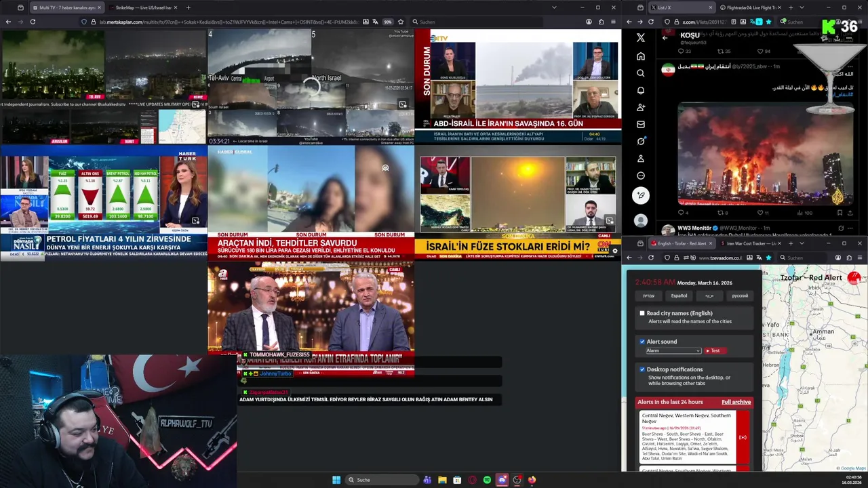Open the X search icon in sidebar
Screen dimensions: 868x488
[x=640, y=73]
